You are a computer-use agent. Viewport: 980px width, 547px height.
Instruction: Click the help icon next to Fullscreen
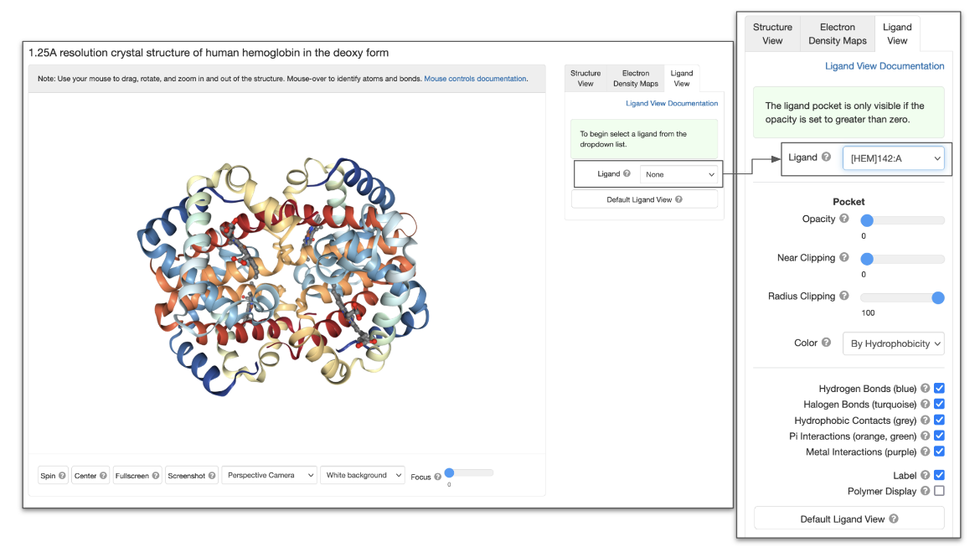[156, 476]
